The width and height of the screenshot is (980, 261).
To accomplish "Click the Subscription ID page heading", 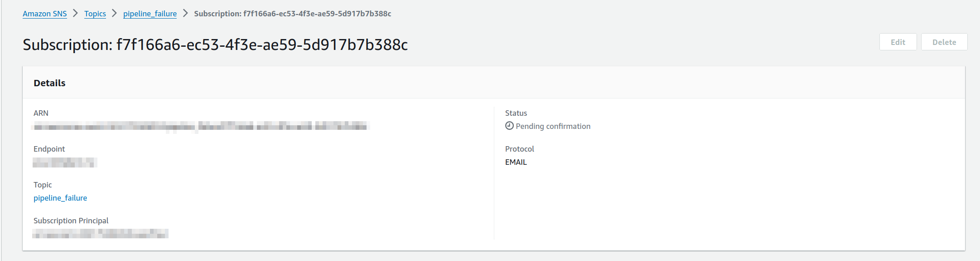I will (x=215, y=44).
